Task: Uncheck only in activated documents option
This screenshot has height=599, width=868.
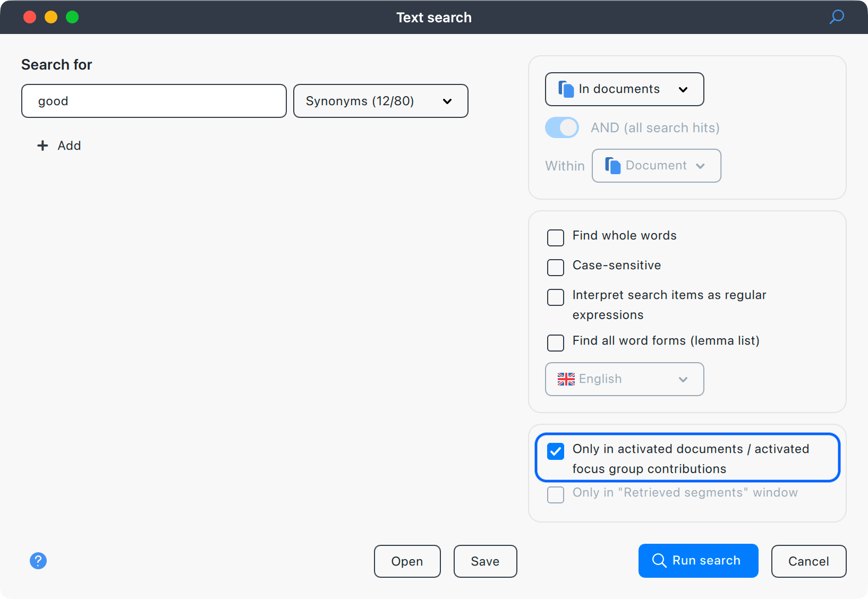Action: (555, 451)
